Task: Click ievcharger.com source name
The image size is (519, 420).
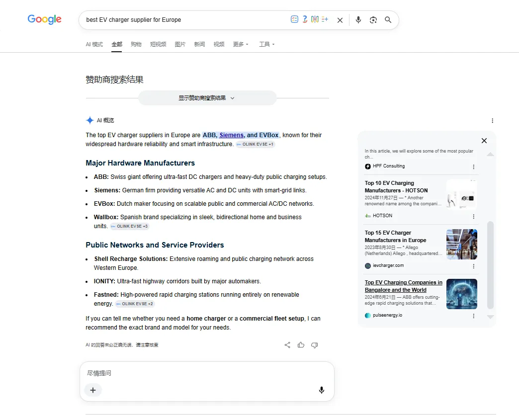Action: tap(388, 265)
